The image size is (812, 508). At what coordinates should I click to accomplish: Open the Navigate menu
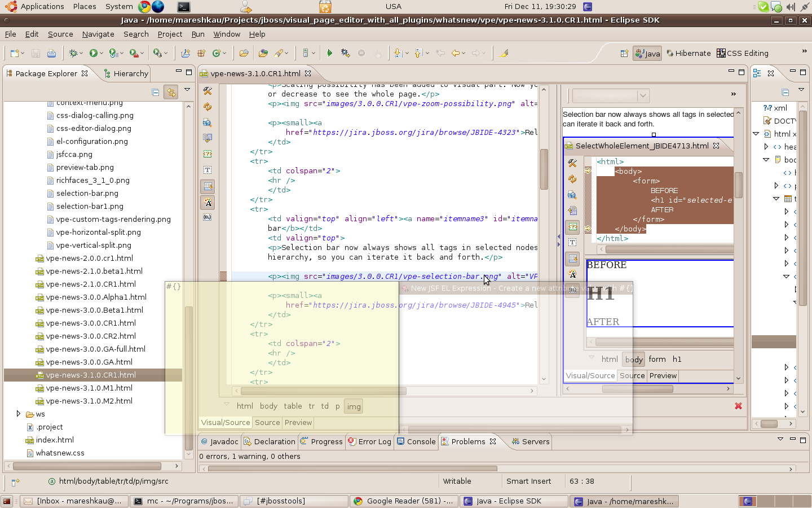point(98,34)
